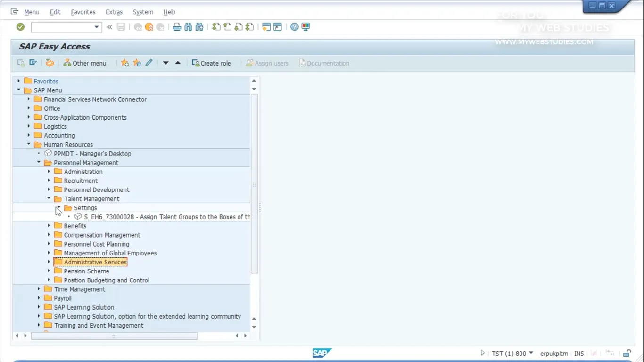Select PPMDT - Manager's Desktop transaction

pyautogui.click(x=92, y=154)
